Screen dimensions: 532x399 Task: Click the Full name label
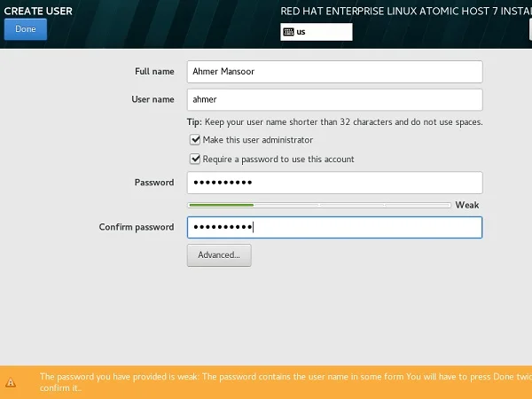[154, 71]
